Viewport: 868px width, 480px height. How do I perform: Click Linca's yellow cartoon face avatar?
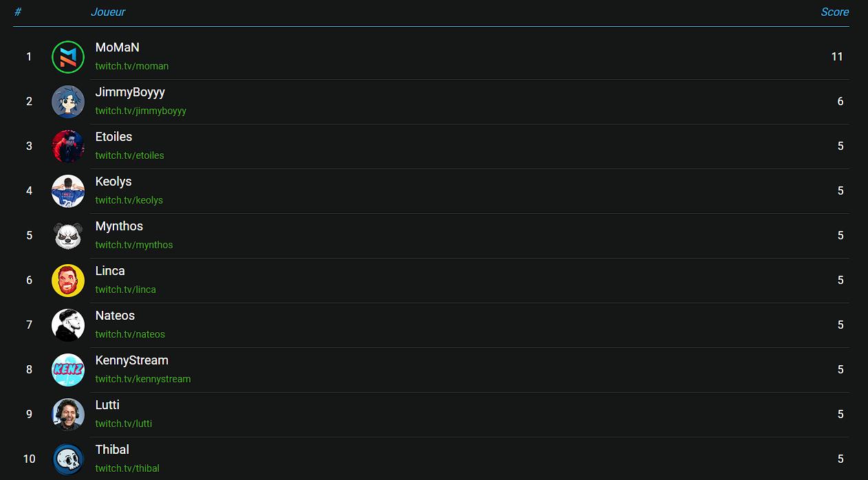tap(68, 281)
